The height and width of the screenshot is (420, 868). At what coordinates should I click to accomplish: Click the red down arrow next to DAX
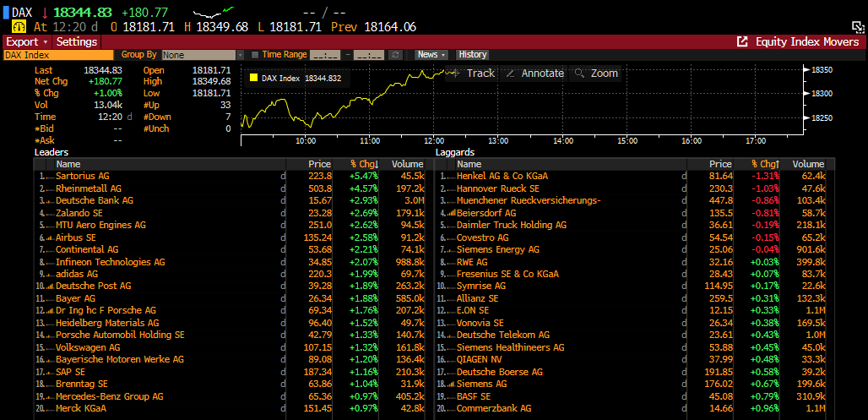[x=44, y=13]
